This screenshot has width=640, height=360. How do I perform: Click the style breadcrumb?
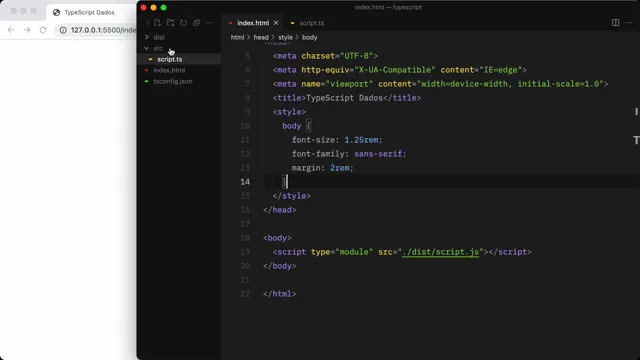pyautogui.click(x=285, y=37)
